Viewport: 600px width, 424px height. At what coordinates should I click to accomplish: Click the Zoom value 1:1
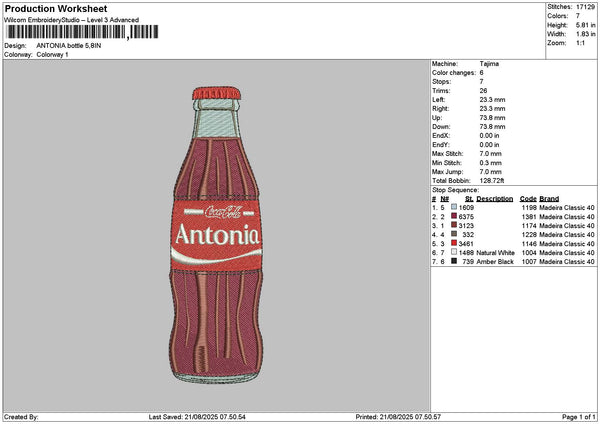tap(580, 43)
